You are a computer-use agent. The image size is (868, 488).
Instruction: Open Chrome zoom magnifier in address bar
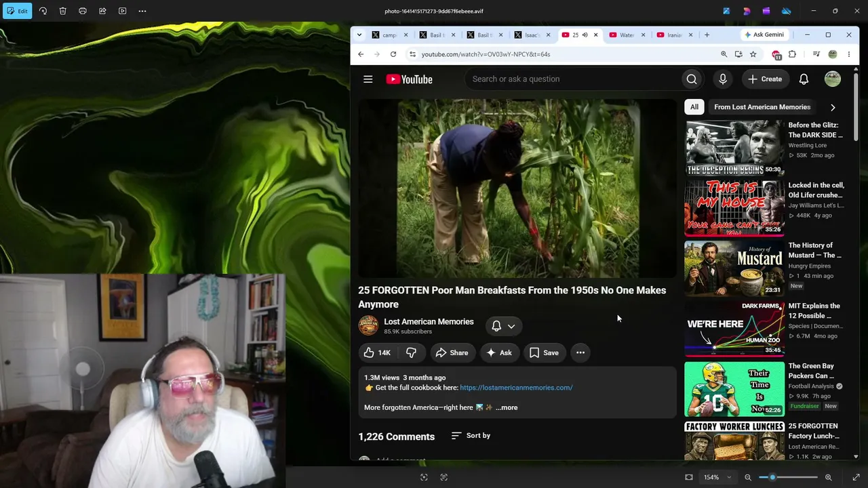coord(724,54)
